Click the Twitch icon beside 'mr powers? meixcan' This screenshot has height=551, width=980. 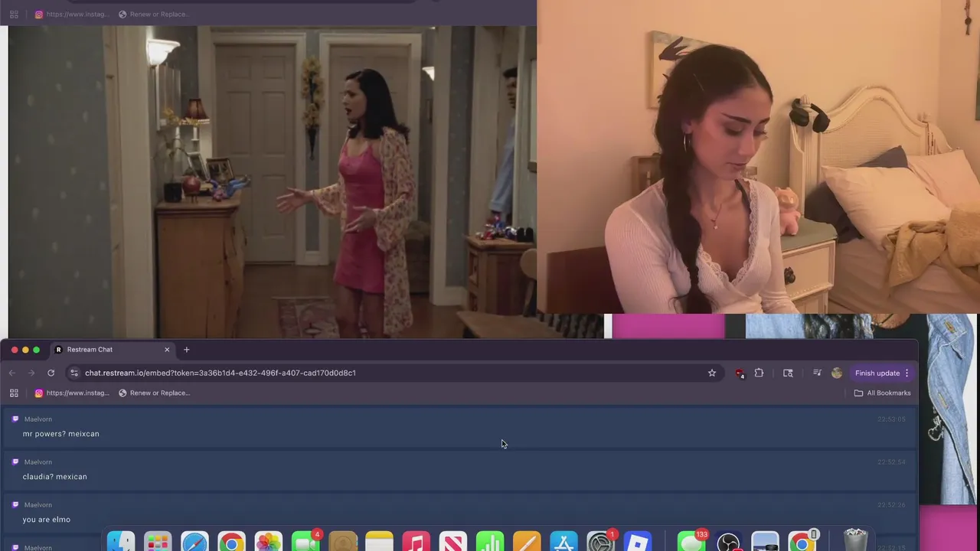[15, 419]
